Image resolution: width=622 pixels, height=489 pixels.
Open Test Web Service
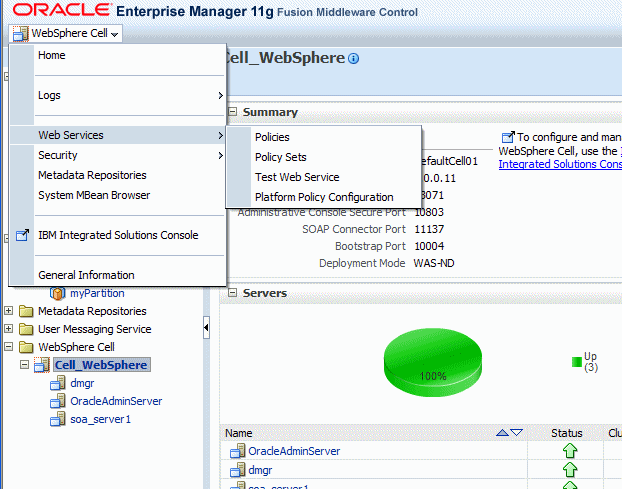pyautogui.click(x=297, y=177)
